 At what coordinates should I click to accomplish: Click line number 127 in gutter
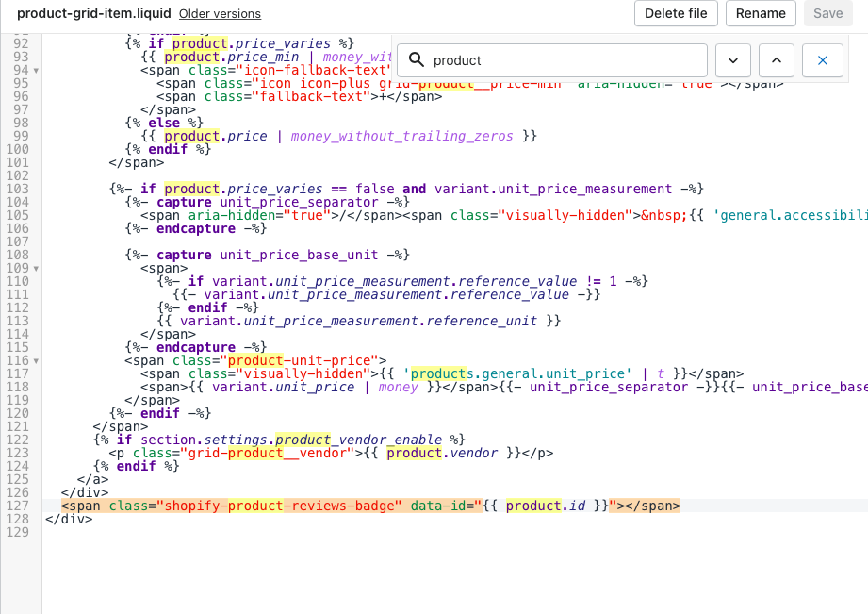click(18, 506)
